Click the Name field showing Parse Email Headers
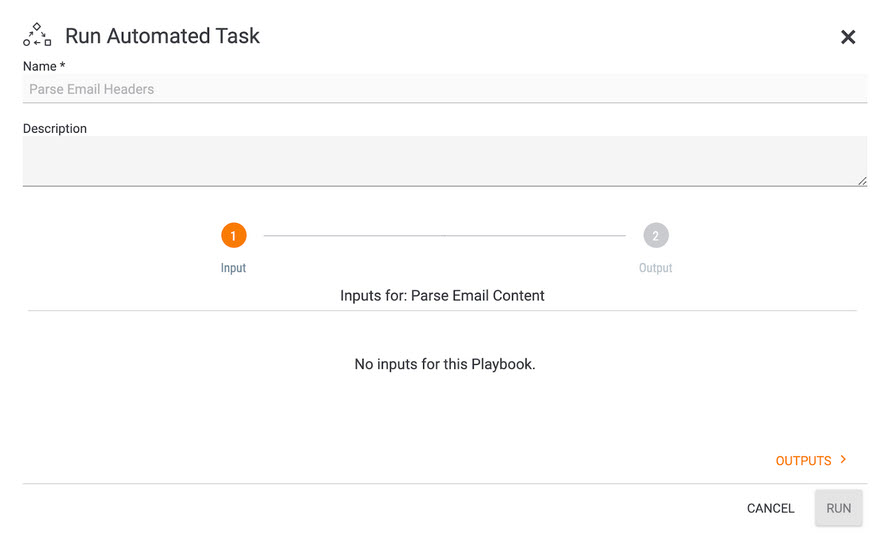 445,89
